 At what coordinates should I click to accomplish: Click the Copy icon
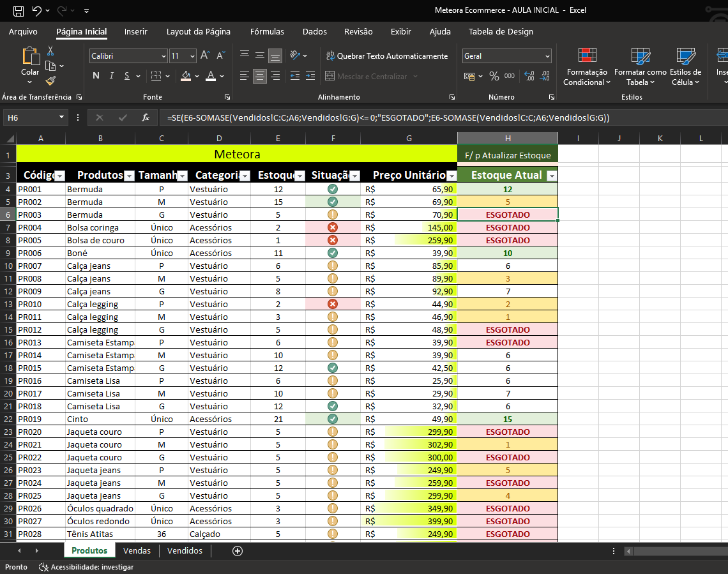(x=50, y=66)
